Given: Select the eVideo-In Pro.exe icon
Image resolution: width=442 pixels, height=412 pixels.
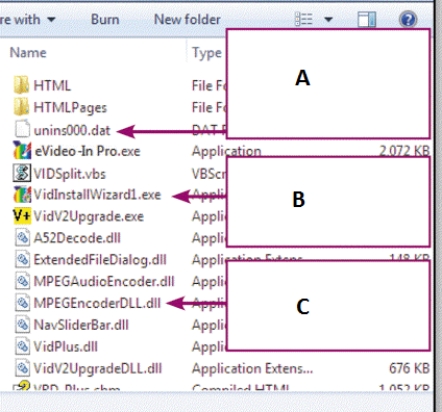Looking at the screenshot, I should (x=22, y=150).
